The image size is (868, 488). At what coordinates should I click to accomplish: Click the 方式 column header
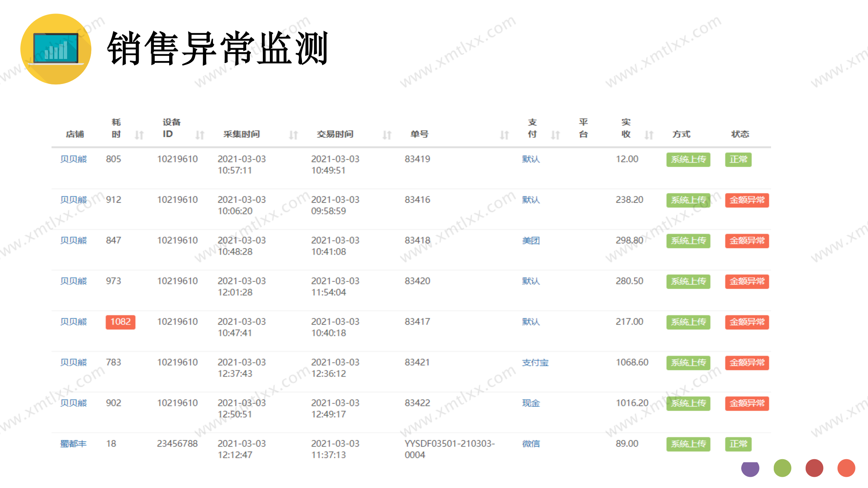pos(681,134)
